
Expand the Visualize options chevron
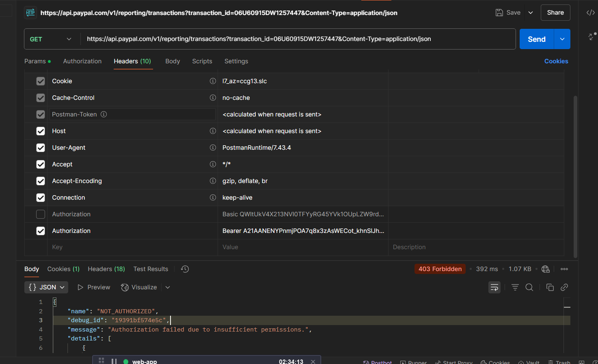[168, 287]
